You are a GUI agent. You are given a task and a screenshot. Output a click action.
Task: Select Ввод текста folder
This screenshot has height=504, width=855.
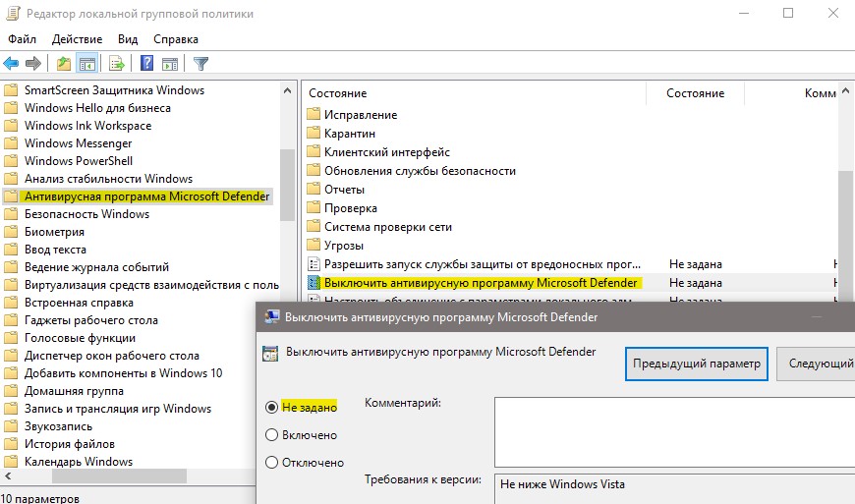[x=55, y=250]
